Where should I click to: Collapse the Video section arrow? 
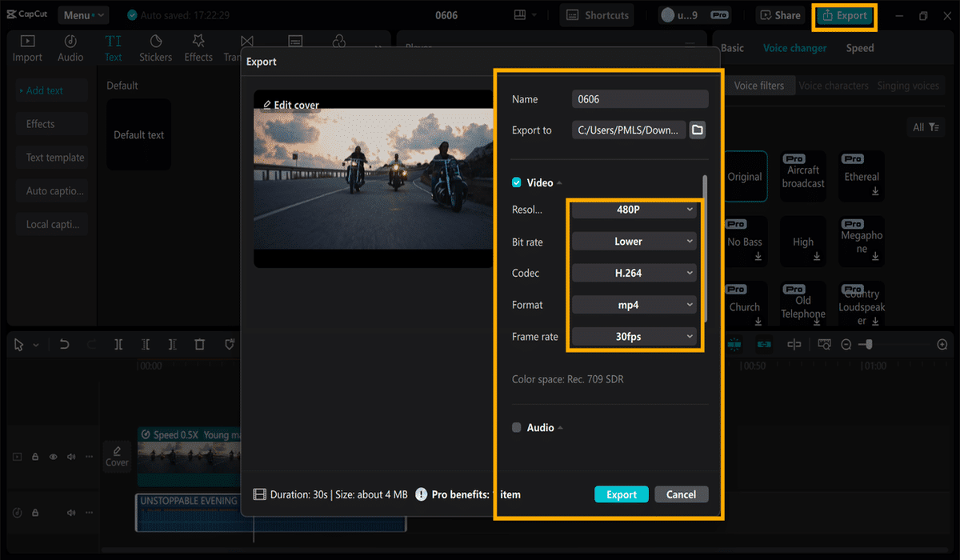[x=559, y=183]
